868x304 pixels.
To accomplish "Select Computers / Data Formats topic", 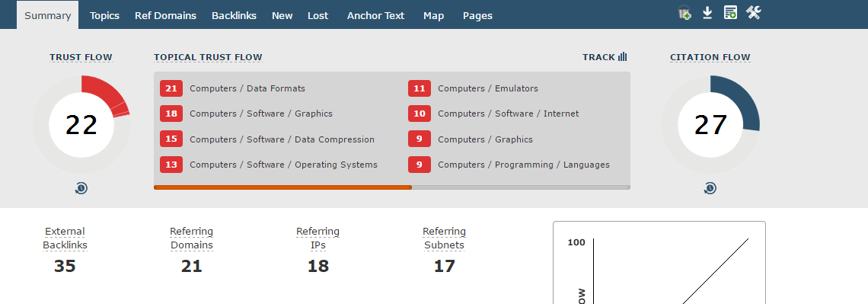I will (x=247, y=88).
